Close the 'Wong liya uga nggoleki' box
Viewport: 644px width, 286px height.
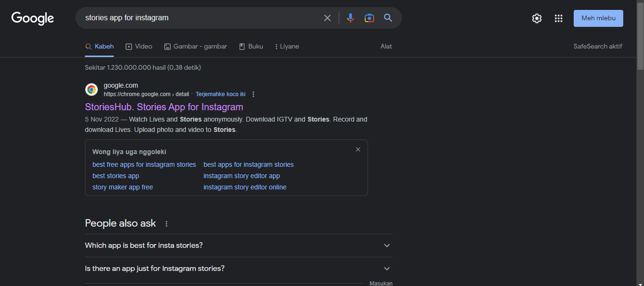358,149
